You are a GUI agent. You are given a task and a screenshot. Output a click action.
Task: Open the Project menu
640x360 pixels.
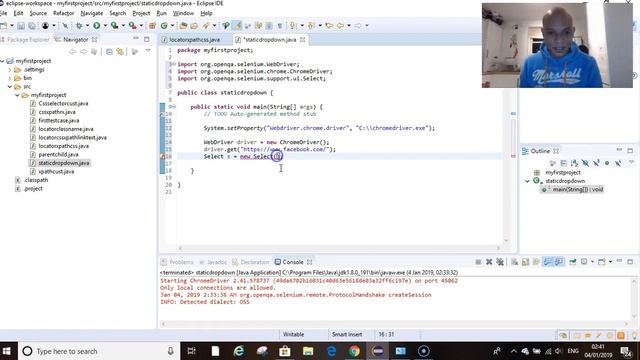[141, 13]
